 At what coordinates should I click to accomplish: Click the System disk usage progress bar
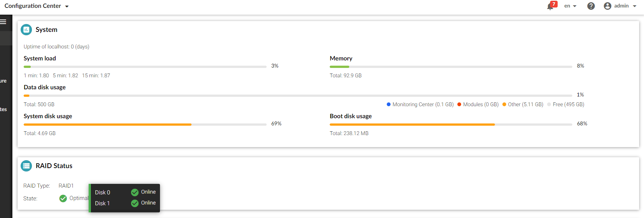[145, 124]
